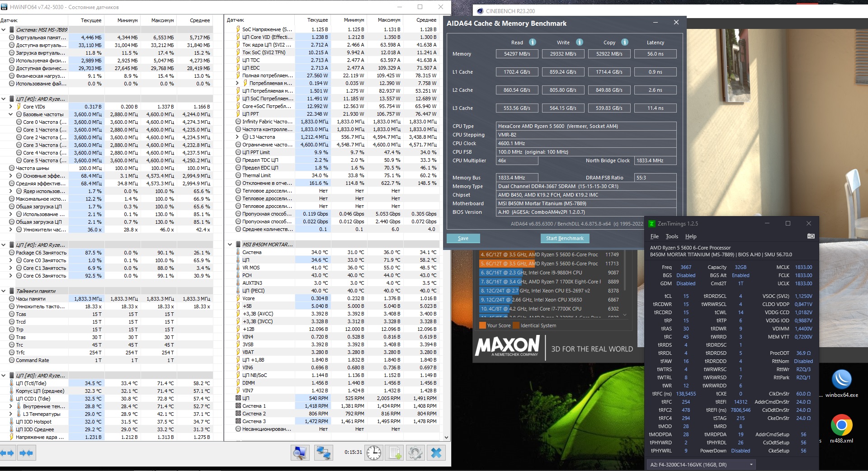Click the Memory Latency value 56.0 ns
868x471 pixels.
tap(656, 54)
